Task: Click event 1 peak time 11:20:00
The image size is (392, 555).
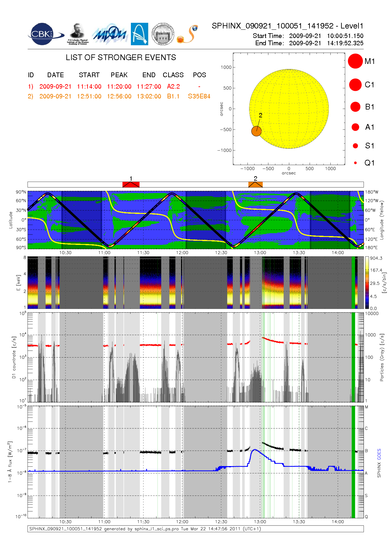Action: click(x=119, y=86)
